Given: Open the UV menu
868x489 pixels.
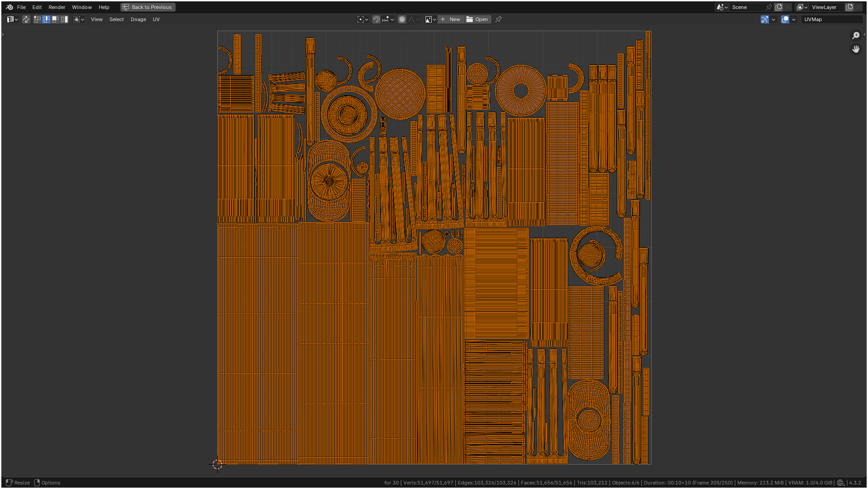Looking at the screenshot, I should click(156, 19).
